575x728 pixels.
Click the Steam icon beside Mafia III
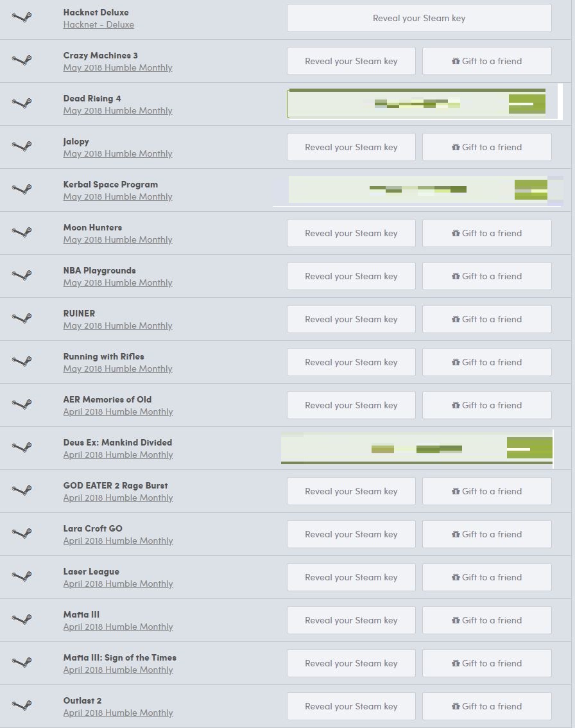[22, 620]
